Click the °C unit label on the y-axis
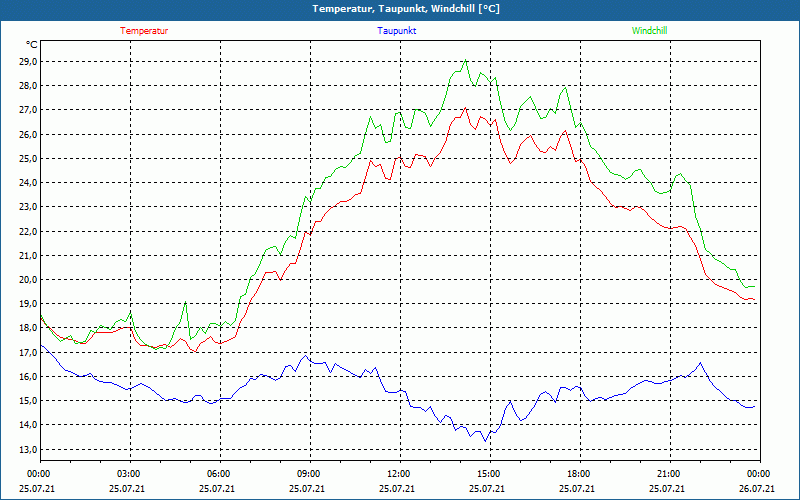 pos(32,45)
